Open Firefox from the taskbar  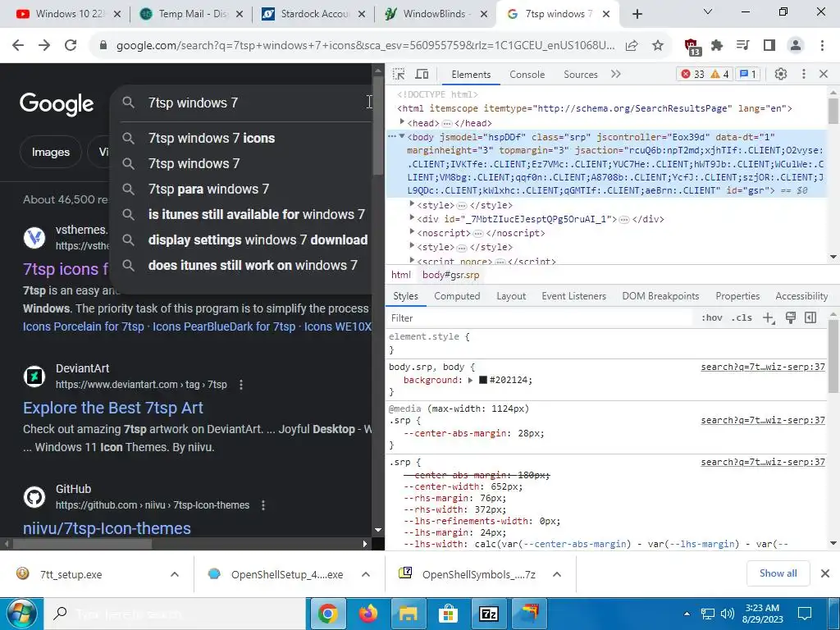pyautogui.click(x=367, y=614)
